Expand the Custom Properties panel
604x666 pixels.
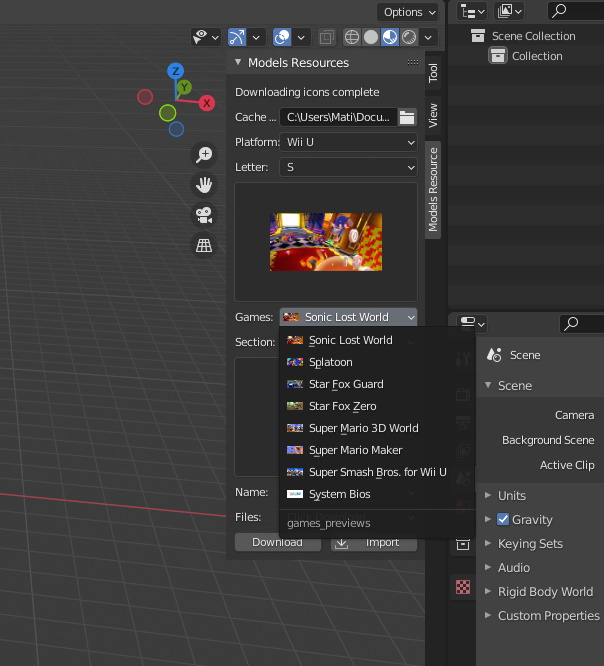tap(488, 615)
